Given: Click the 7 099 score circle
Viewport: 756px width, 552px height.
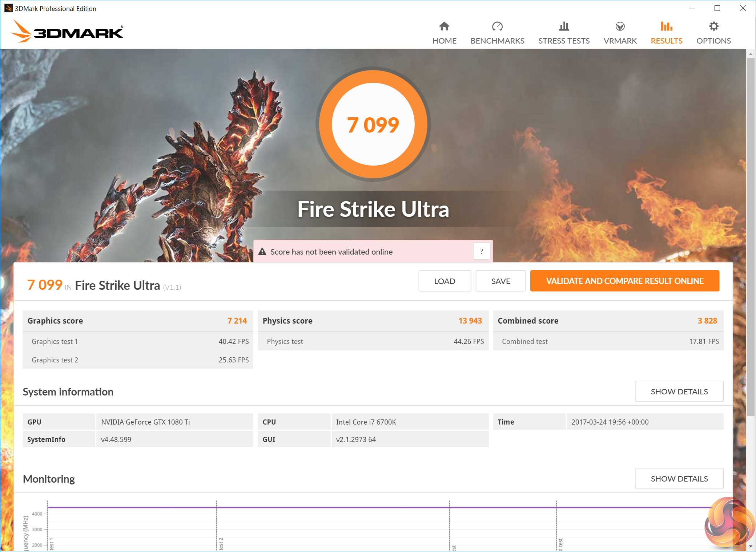Looking at the screenshot, I should pyautogui.click(x=373, y=125).
